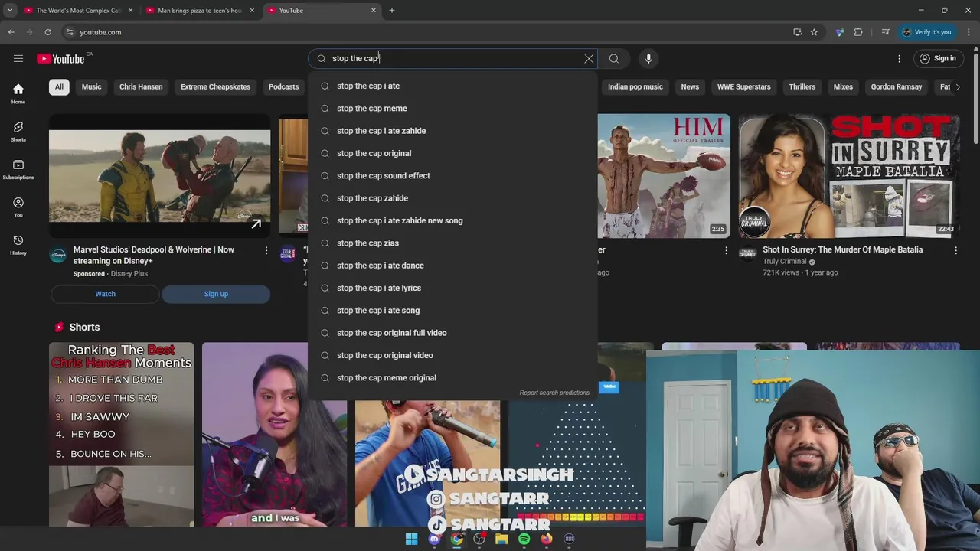Viewport: 980px width, 551px height.
Task: Select the Extreme Cheapskates chip
Action: click(x=215, y=86)
